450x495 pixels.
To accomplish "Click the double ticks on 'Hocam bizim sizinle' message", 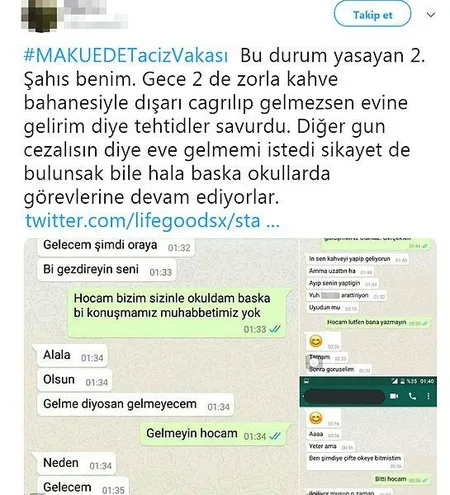I will [275, 329].
